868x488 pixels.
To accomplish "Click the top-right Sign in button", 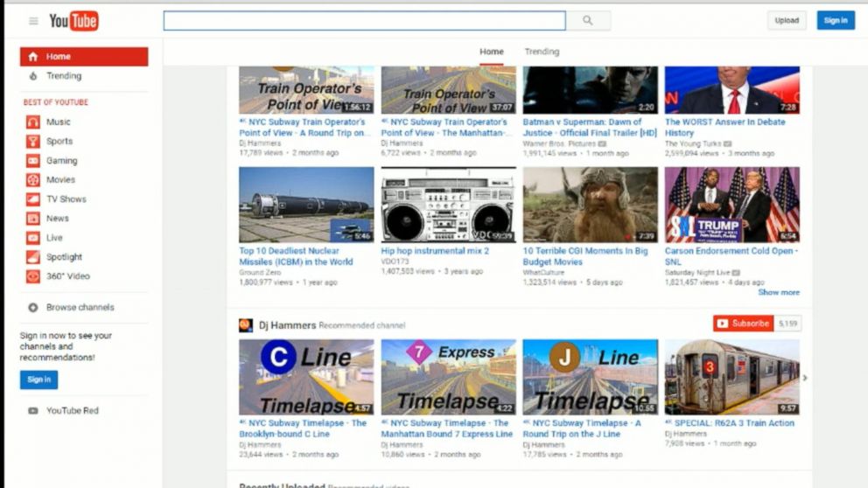I will [x=836, y=20].
